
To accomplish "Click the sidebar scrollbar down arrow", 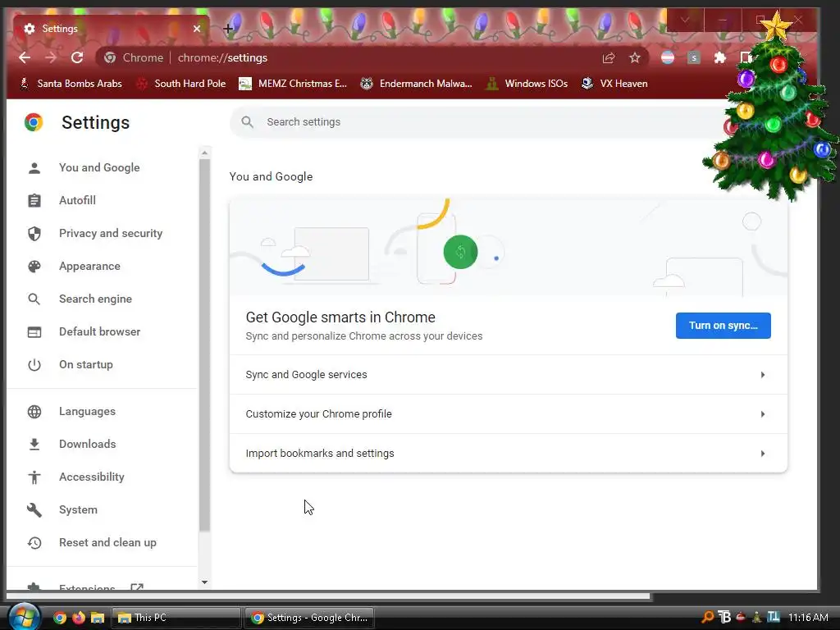I will (204, 582).
